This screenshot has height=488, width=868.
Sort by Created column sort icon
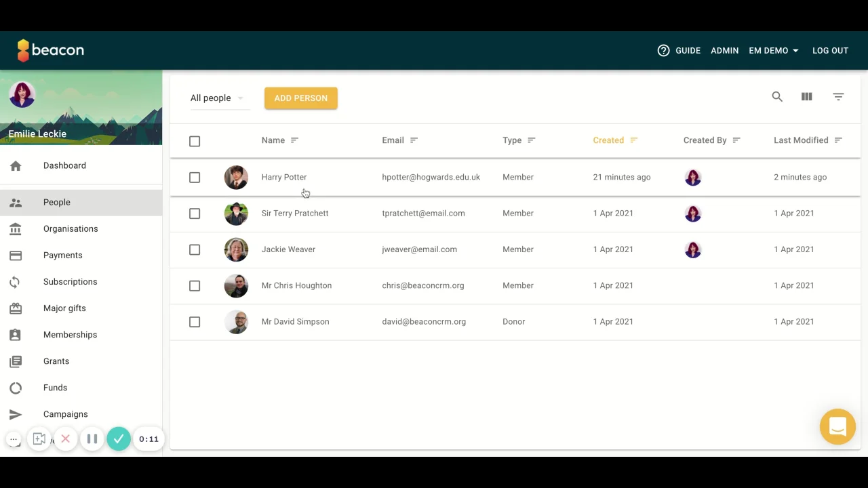click(634, 140)
